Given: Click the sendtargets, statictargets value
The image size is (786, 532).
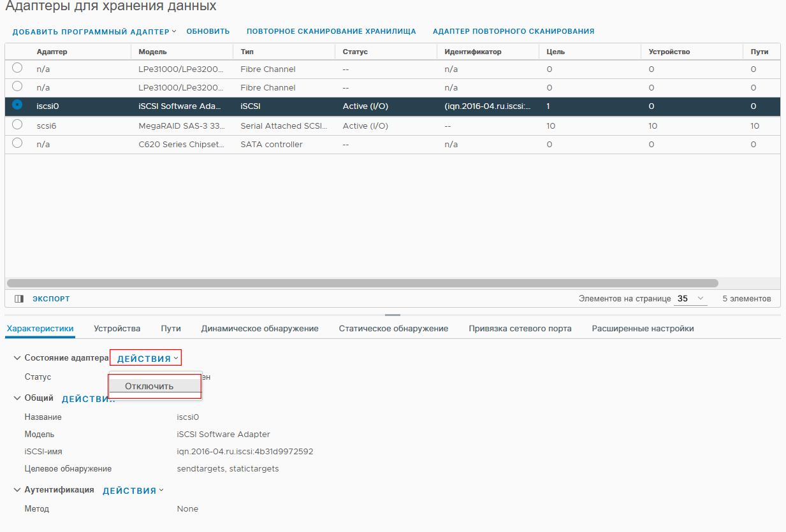Looking at the screenshot, I should [x=228, y=469].
